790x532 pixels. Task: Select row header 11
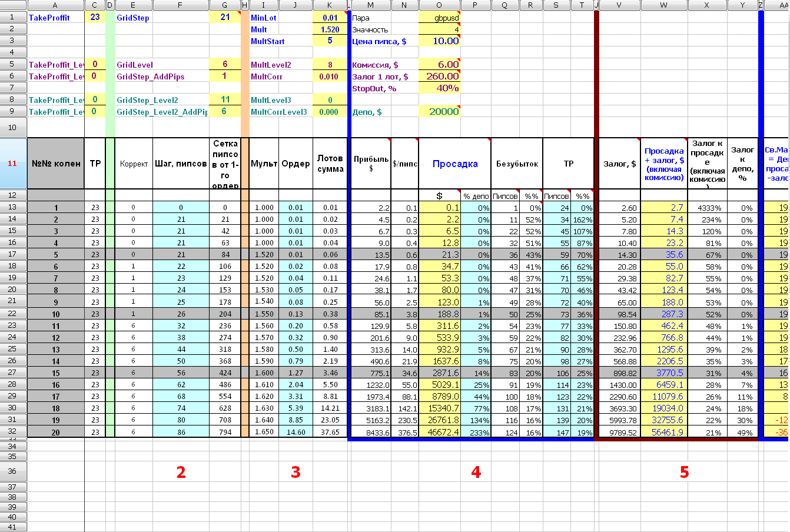(13, 164)
